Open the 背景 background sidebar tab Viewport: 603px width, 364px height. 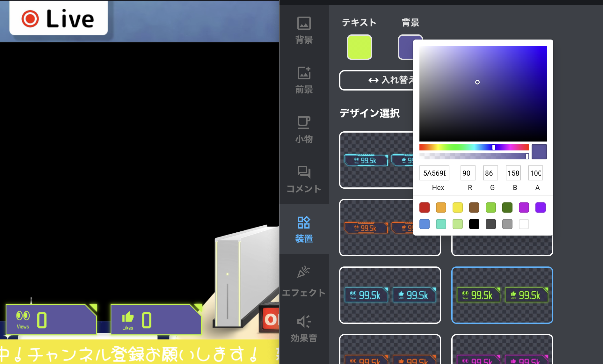click(304, 30)
